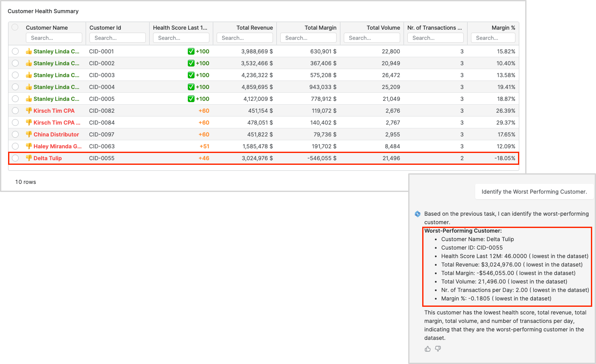Image resolution: width=596 pixels, height=364 pixels.
Task: Select radio button for CID-0082 row
Action: point(15,111)
